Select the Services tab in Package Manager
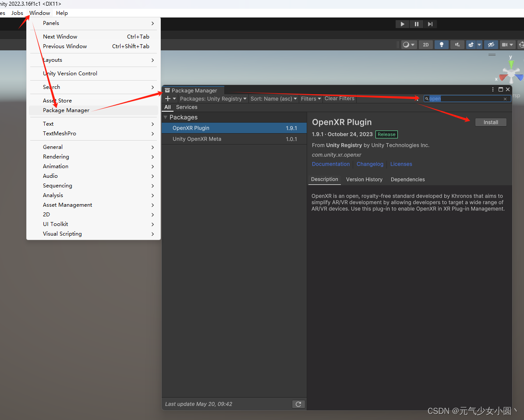Screen dimensions: 524x420 pyautogui.click(x=187, y=107)
